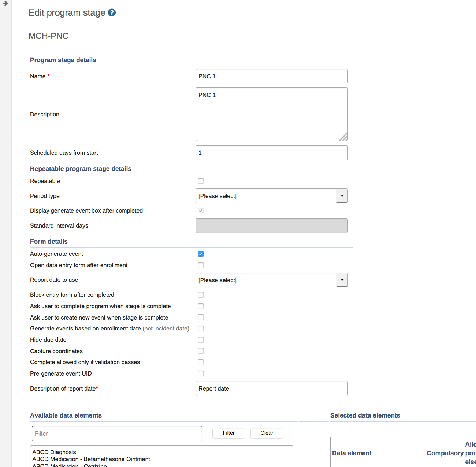Enable Open data entry form after enrollment
This screenshot has height=467, width=476.
pyautogui.click(x=201, y=265)
